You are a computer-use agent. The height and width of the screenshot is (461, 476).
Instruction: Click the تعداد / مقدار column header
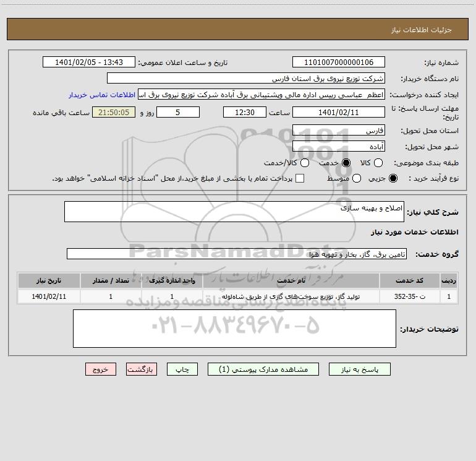[x=111, y=280]
